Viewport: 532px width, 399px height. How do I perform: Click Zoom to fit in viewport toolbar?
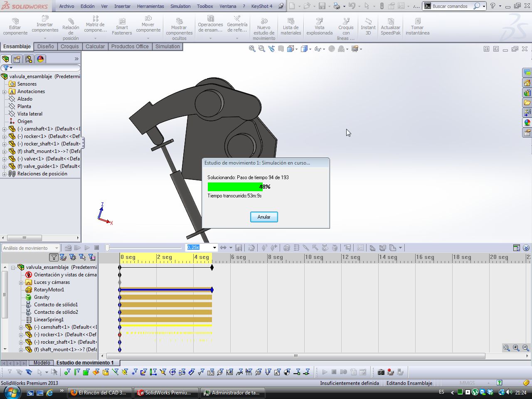[x=252, y=49]
